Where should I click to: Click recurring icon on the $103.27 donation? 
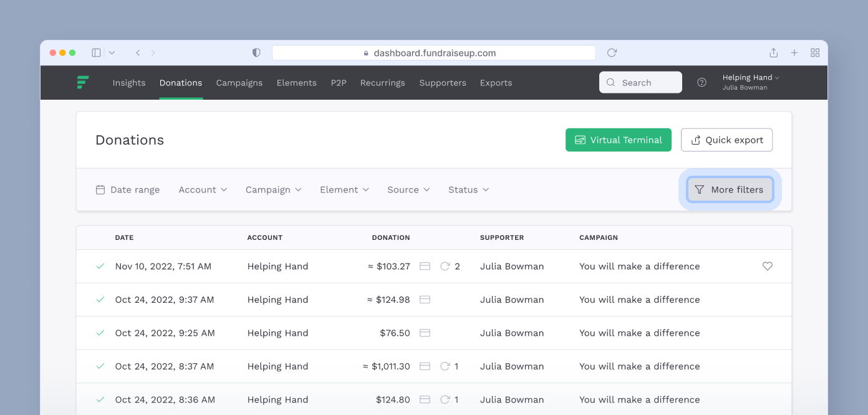pos(445,266)
